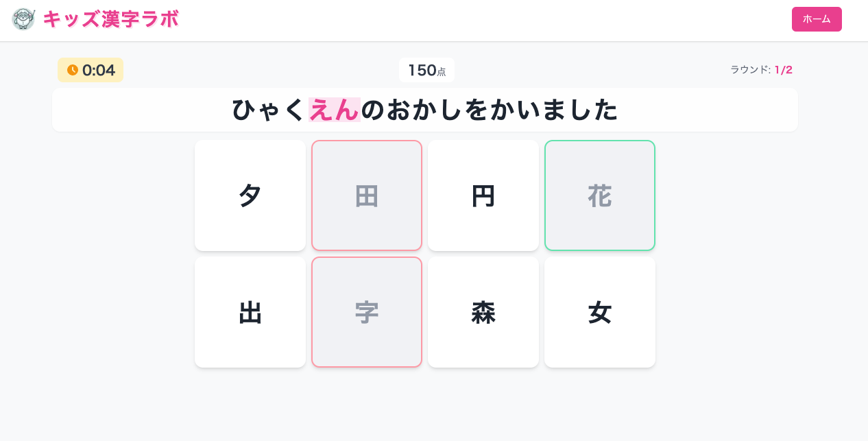Select the 夕 kanji card
The image size is (868, 441).
(x=250, y=195)
